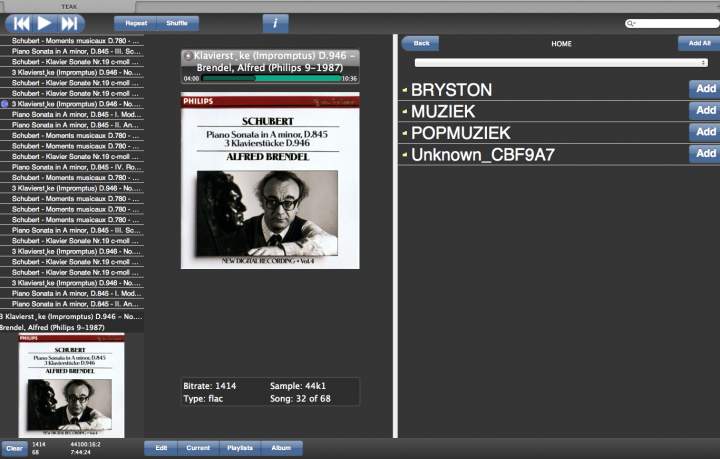
Task: Click the total track time 10:36
Action: (349, 79)
